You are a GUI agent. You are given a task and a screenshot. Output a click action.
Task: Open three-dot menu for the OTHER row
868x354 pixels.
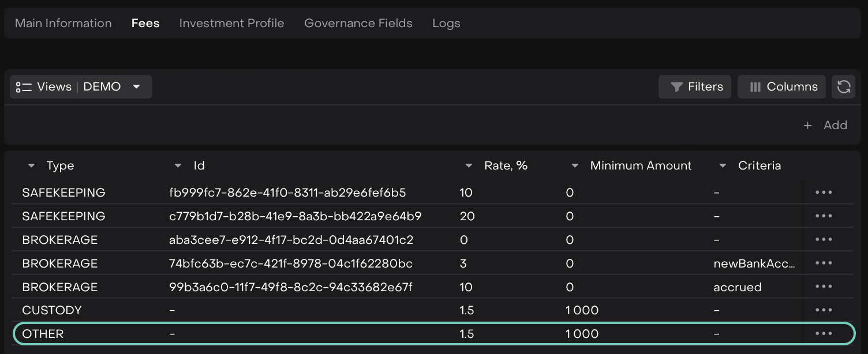click(824, 334)
